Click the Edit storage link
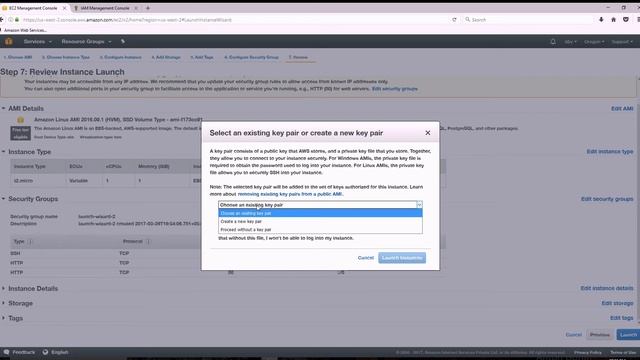The height and width of the screenshot is (360, 640). (617, 303)
